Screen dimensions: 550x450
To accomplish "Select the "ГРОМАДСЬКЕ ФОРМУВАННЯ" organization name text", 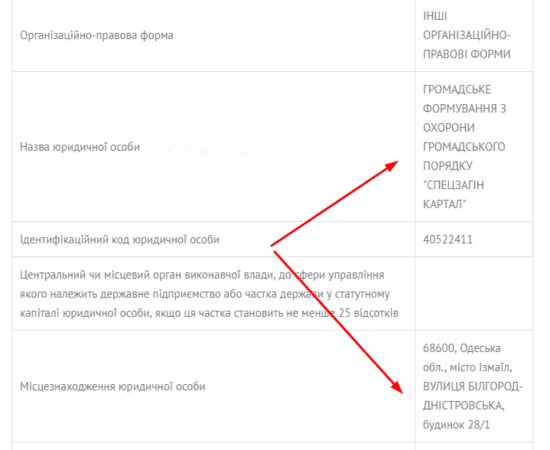I will 464,99.
